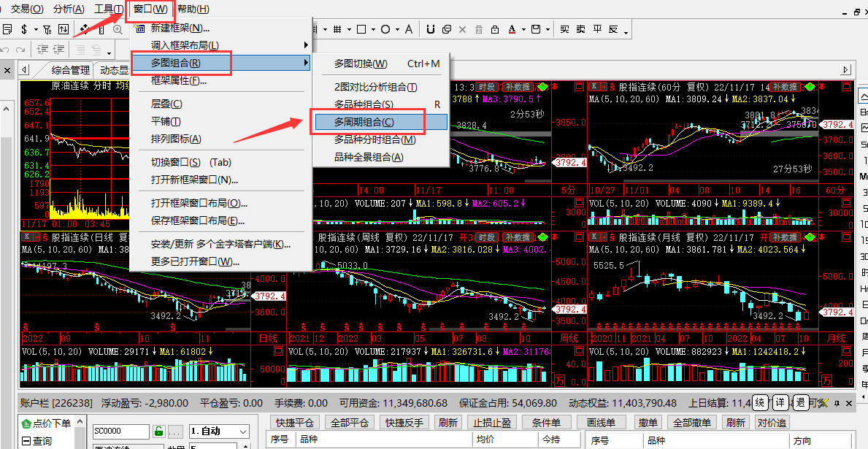Image resolution: width=868 pixels, height=449 pixels.
Task: Click the SC0000 contract code field
Action: 120,431
